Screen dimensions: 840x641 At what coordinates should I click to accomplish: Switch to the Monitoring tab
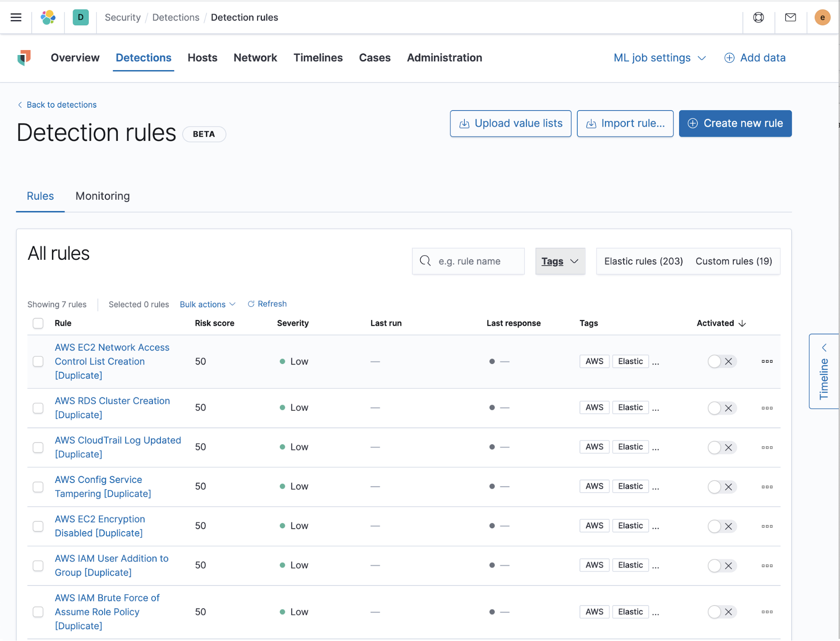(x=103, y=196)
